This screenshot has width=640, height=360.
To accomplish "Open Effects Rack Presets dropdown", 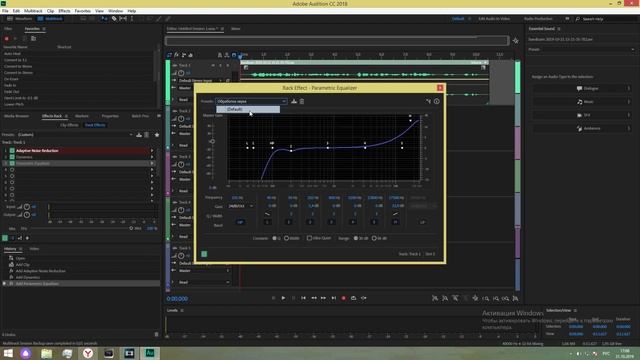I will point(76,135).
